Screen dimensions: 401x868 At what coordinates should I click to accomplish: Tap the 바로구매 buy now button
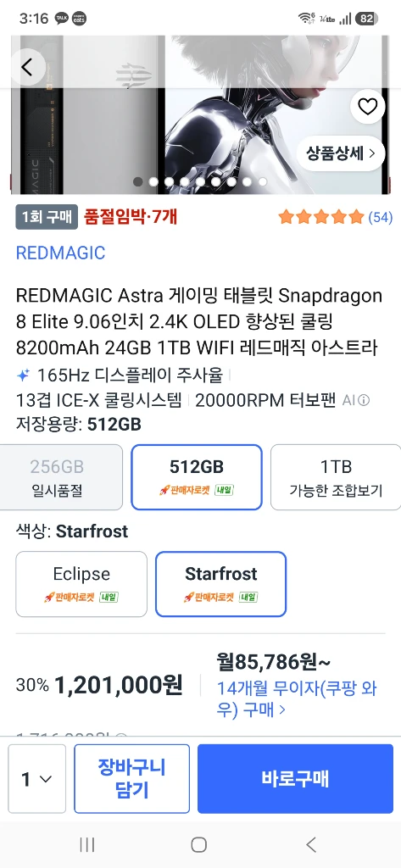pos(295,779)
